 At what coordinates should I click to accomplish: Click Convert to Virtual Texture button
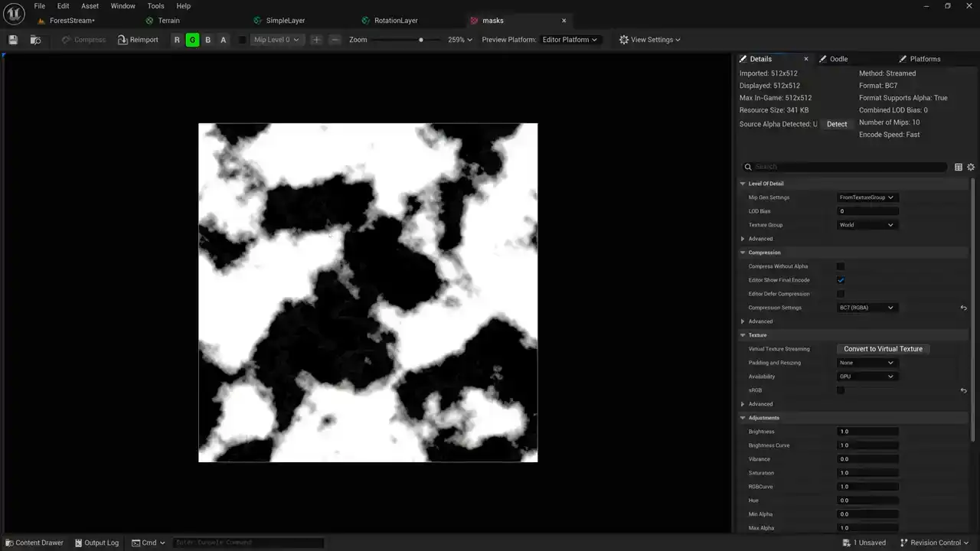(883, 349)
